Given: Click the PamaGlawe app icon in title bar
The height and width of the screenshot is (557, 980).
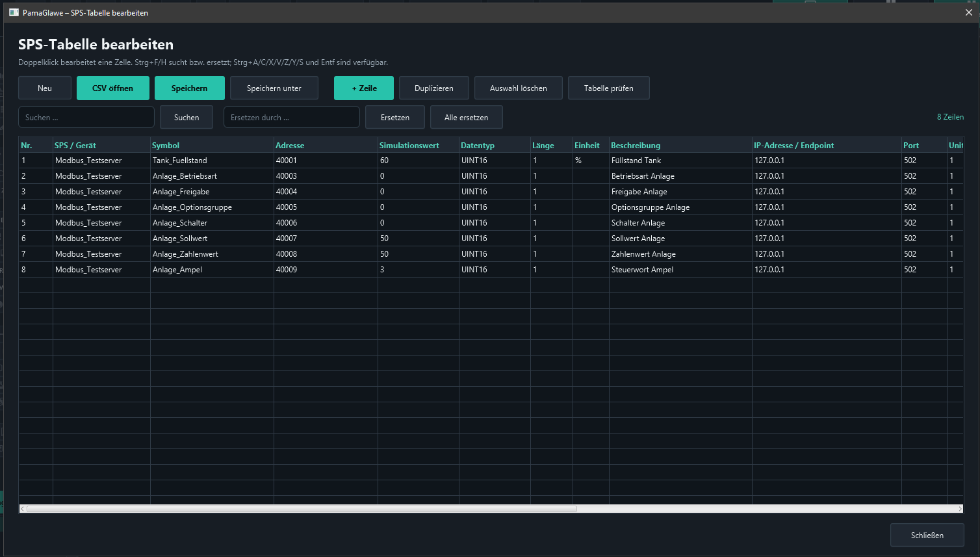Looking at the screenshot, I should [14, 12].
